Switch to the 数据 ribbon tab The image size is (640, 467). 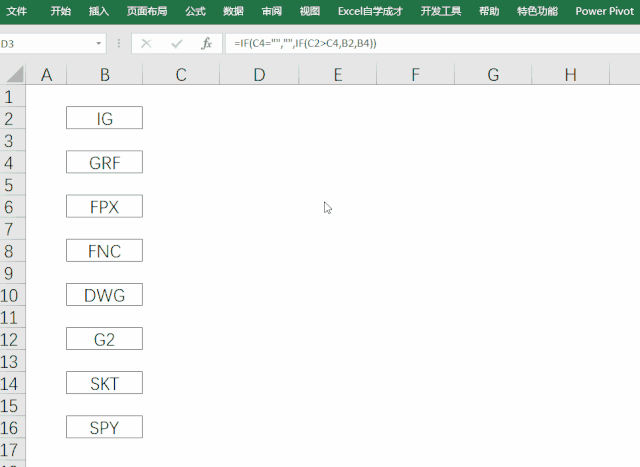point(233,11)
